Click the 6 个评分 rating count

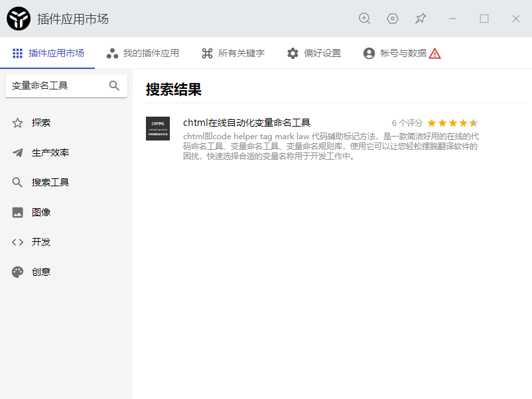[407, 123]
